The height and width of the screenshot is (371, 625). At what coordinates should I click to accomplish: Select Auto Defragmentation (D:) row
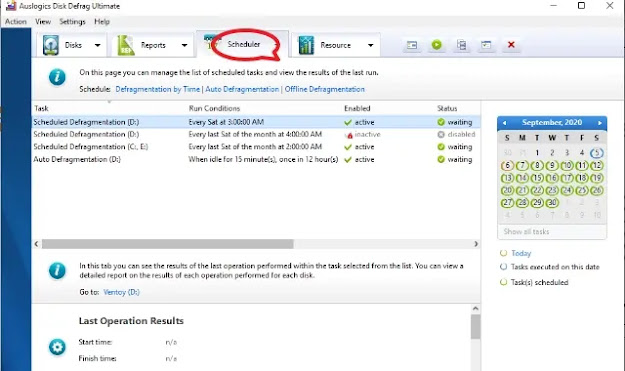(x=256, y=159)
